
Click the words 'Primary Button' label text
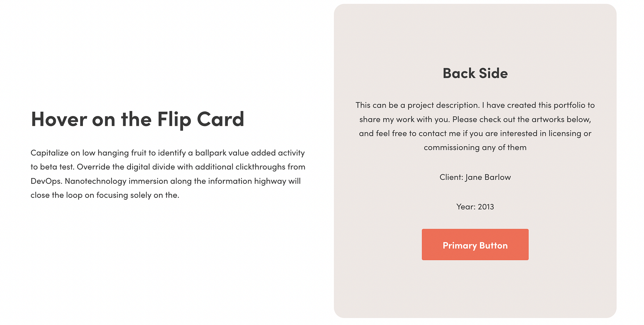tap(475, 245)
